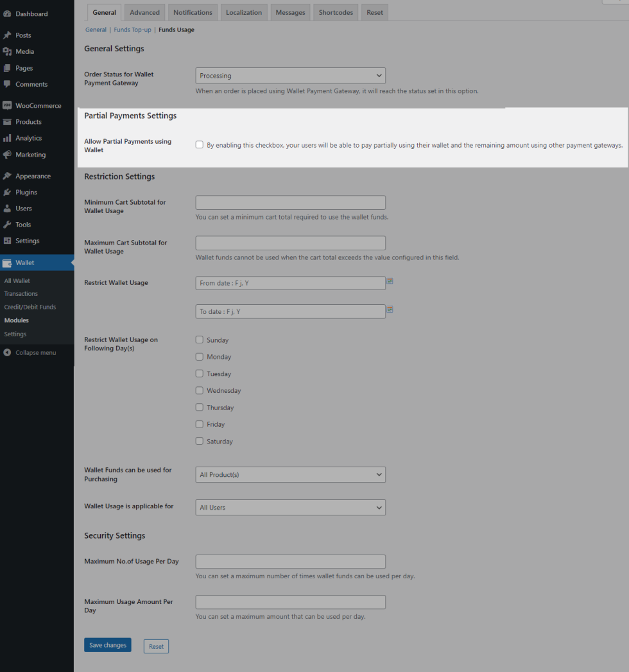Click the Users icon in sidebar
The height and width of the screenshot is (672, 629).
(7, 209)
